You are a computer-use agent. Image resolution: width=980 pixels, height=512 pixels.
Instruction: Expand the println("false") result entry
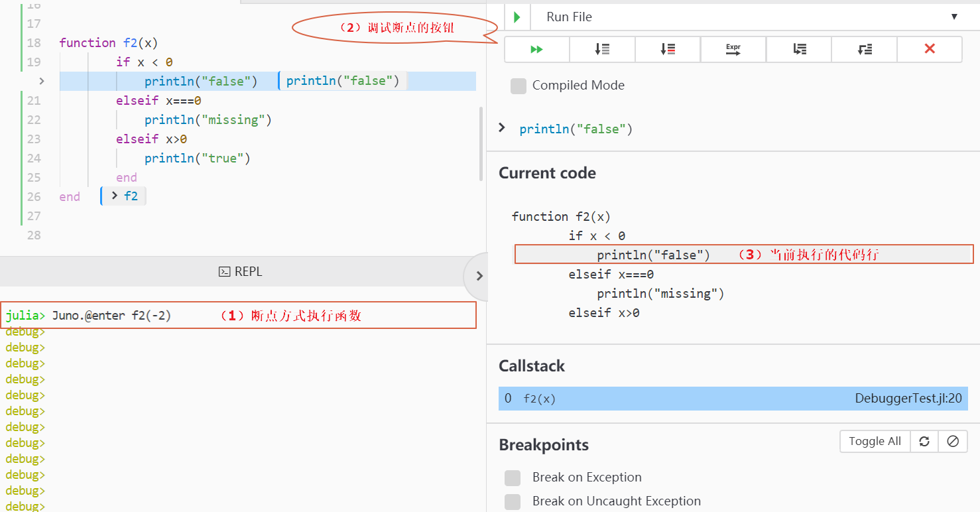(502, 128)
